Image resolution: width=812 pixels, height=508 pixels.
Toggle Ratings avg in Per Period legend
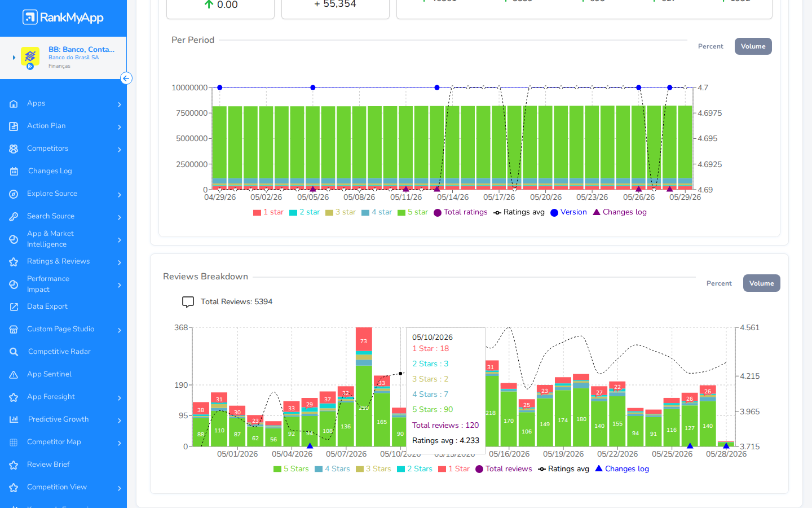click(519, 212)
